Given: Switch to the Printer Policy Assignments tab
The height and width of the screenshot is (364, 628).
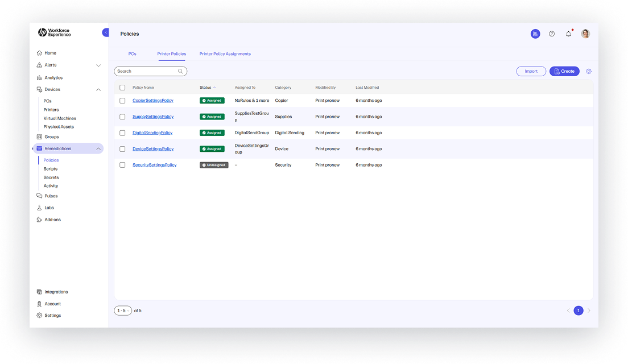Looking at the screenshot, I should pos(225,53).
